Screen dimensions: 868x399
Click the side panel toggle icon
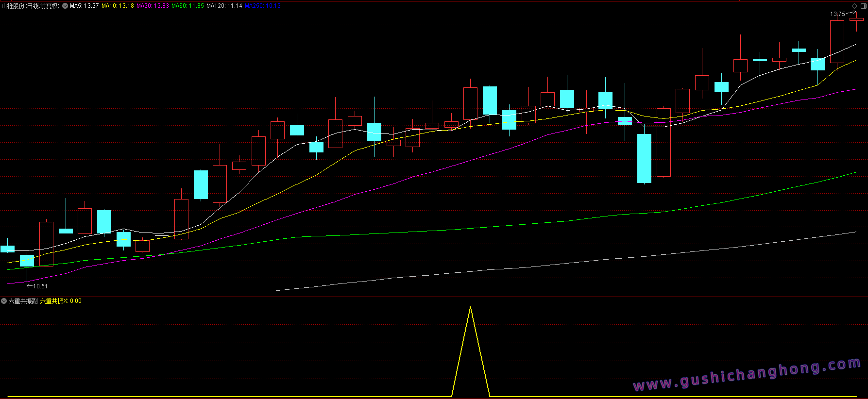coord(863,6)
